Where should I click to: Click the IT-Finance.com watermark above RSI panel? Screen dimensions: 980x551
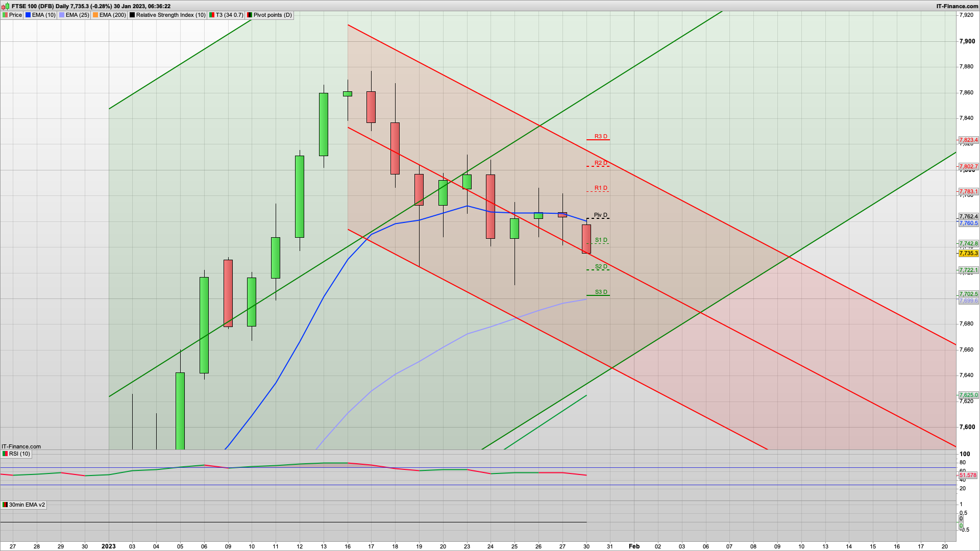(21, 446)
